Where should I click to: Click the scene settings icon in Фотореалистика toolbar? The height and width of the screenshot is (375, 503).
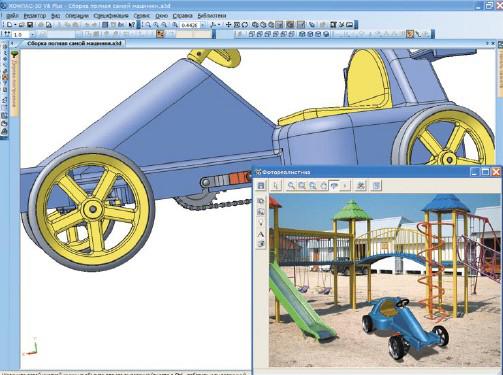pos(361,186)
